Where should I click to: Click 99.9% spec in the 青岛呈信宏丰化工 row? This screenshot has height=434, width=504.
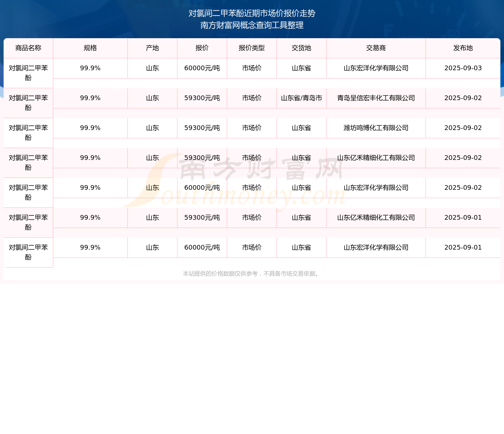coord(90,98)
